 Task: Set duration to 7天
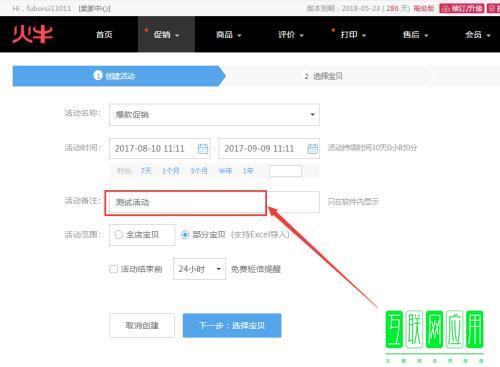point(146,171)
